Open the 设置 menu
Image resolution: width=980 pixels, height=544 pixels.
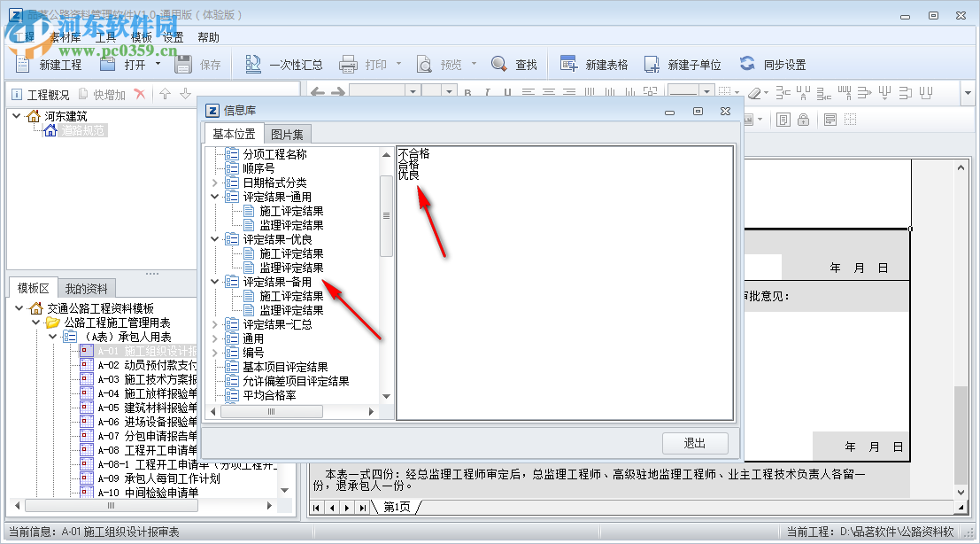pos(173,37)
